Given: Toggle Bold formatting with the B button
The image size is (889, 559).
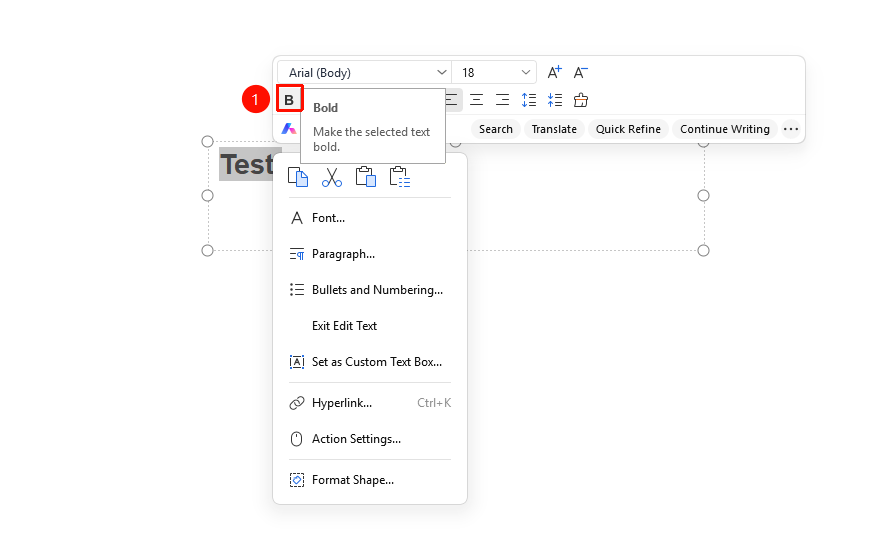Looking at the screenshot, I should (289, 100).
